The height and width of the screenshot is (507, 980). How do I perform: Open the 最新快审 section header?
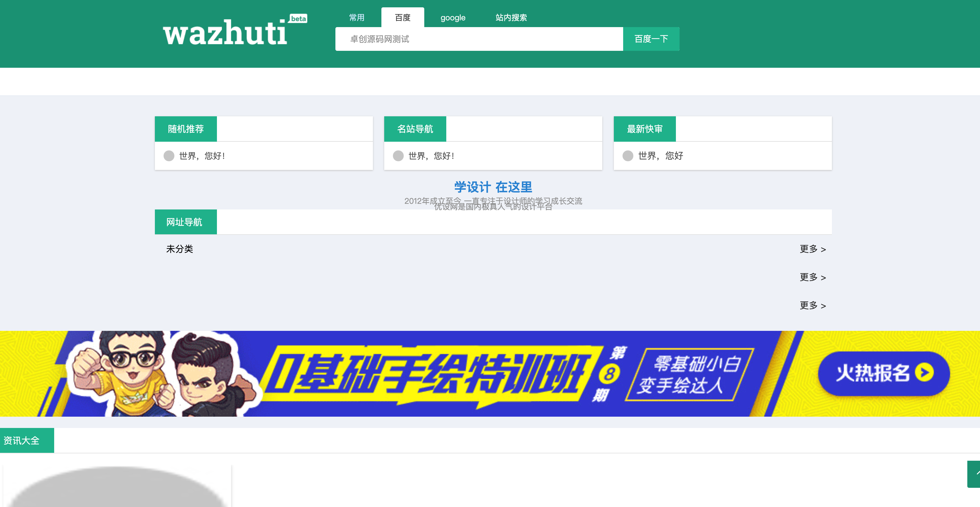[645, 129]
